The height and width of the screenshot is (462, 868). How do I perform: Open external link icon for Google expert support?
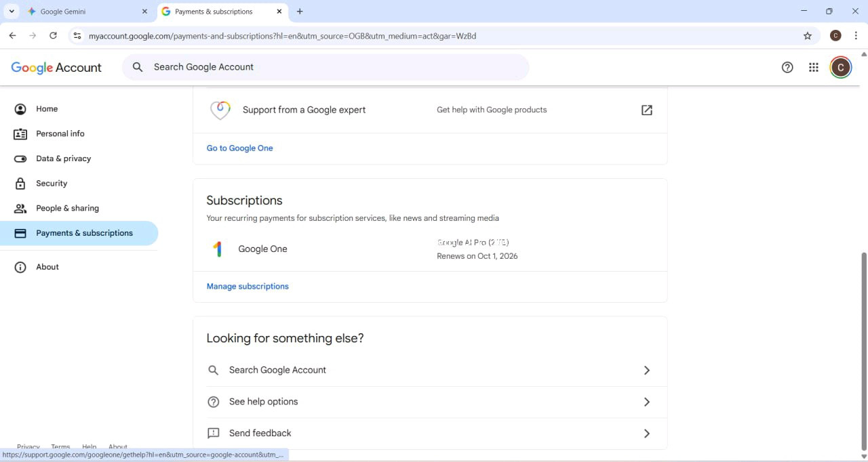[x=647, y=110]
